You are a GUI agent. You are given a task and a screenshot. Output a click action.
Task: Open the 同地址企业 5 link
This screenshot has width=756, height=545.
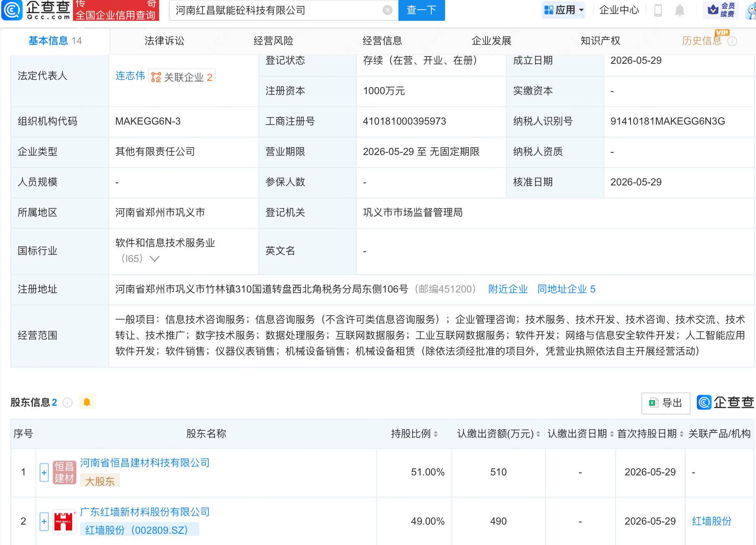point(566,289)
